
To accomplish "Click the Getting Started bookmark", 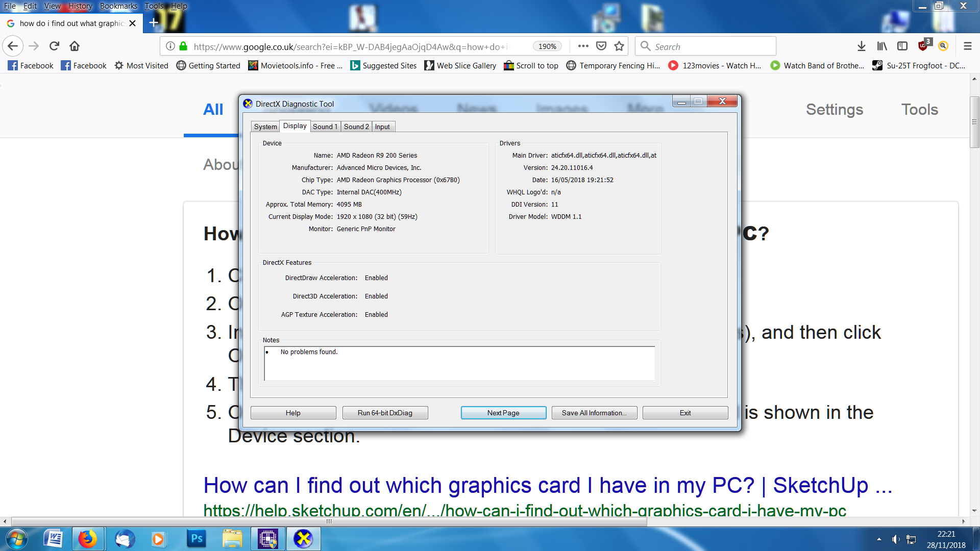I will coord(208,65).
